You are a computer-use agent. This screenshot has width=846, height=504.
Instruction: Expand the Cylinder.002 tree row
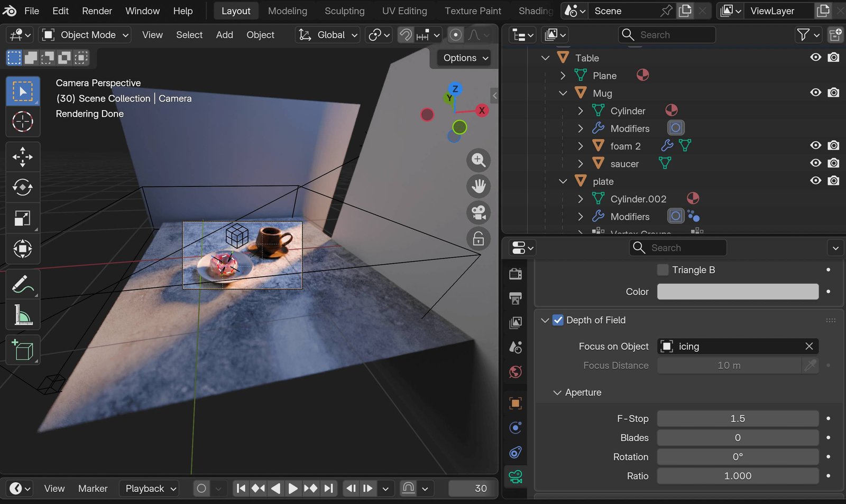point(581,199)
